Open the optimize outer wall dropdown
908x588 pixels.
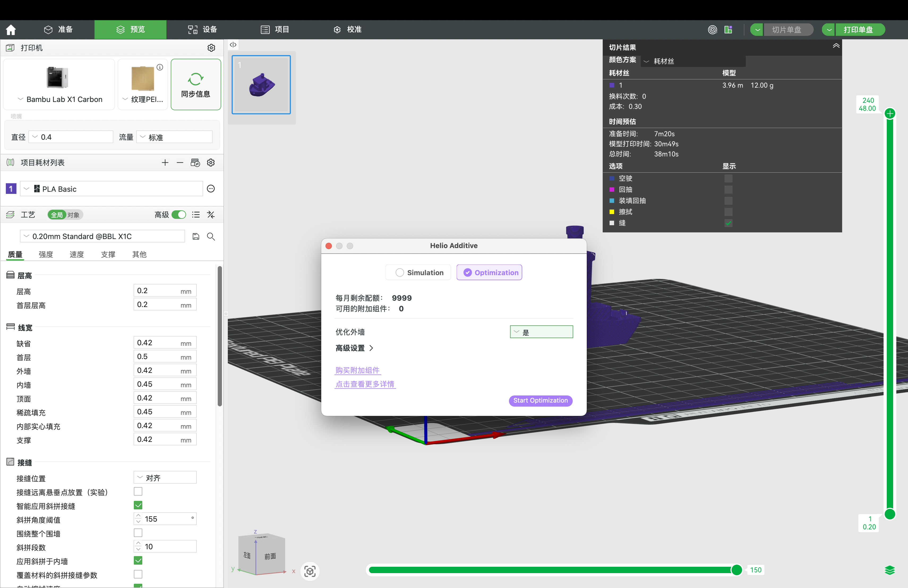pyautogui.click(x=541, y=332)
